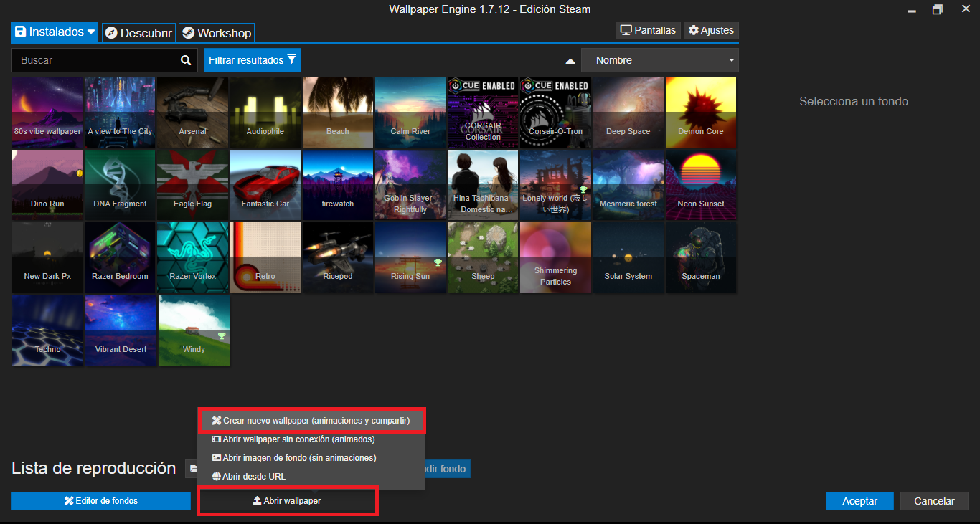Expand the Nombre sort dropdown
This screenshot has width=980, height=524.
660,60
